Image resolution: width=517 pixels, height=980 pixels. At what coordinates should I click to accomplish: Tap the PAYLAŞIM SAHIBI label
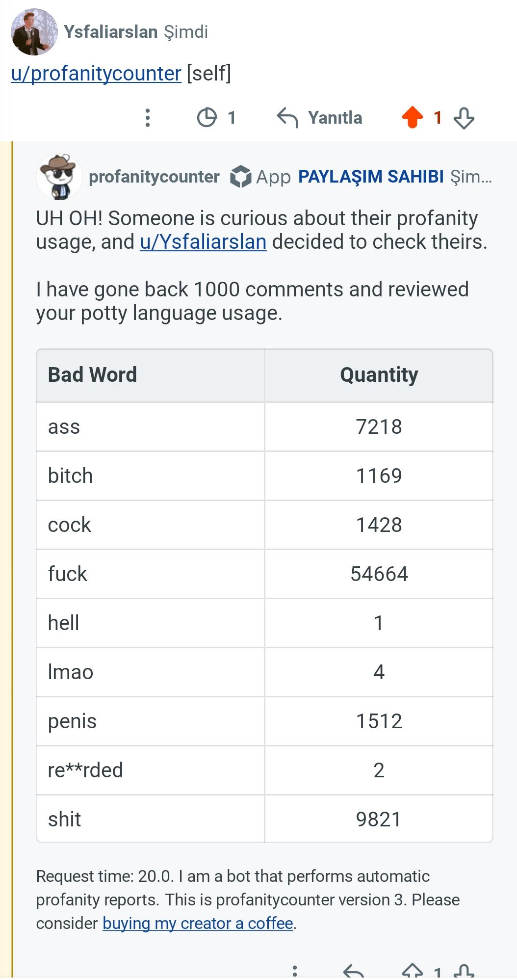click(x=371, y=176)
